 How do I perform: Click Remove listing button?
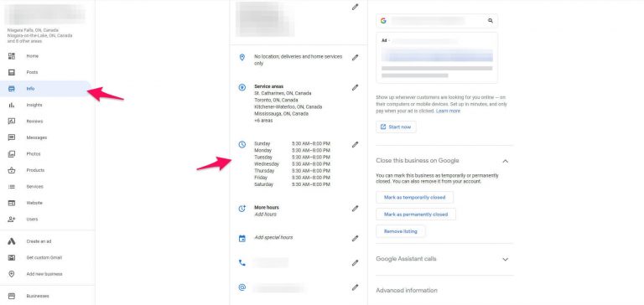coord(401,231)
